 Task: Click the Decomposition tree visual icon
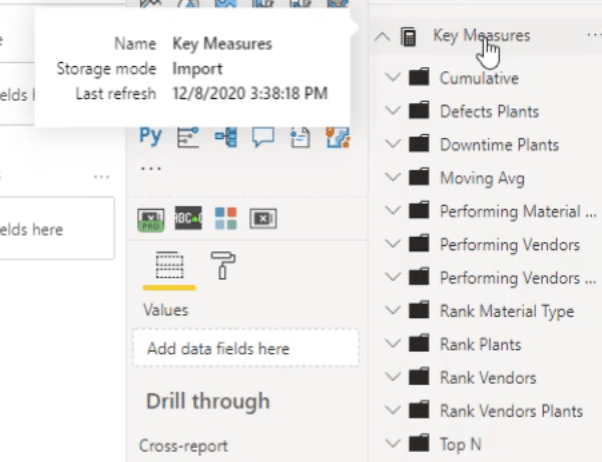coord(226,137)
